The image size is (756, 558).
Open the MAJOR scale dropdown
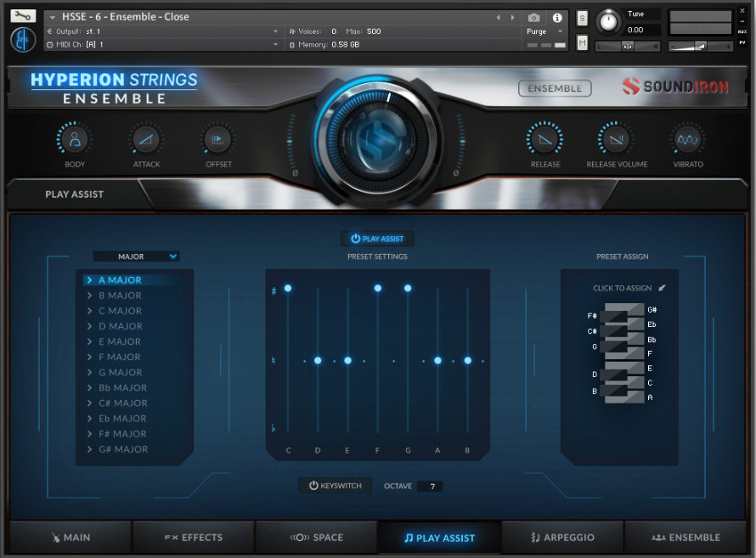137,256
